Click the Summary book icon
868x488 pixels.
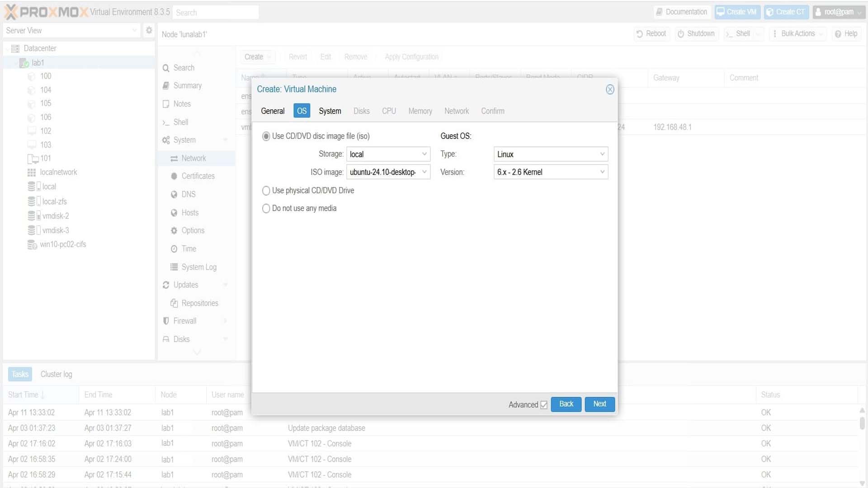pyautogui.click(x=166, y=85)
